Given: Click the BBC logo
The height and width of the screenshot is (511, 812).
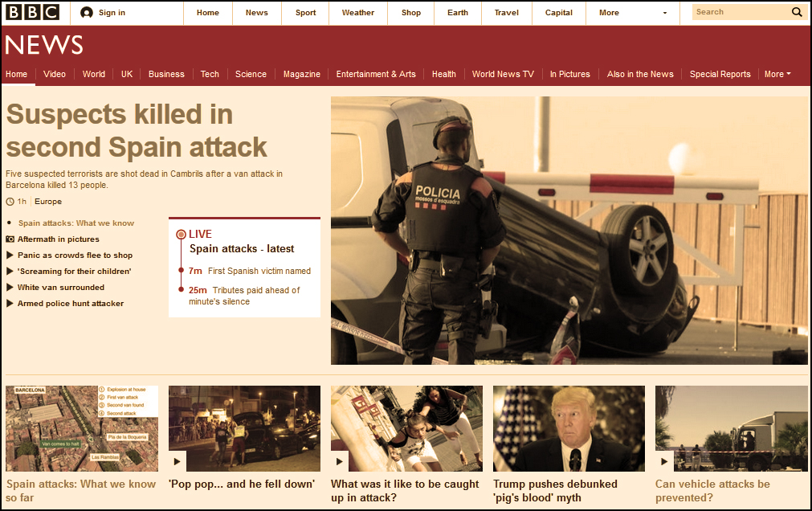Looking at the screenshot, I should [x=32, y=12].
